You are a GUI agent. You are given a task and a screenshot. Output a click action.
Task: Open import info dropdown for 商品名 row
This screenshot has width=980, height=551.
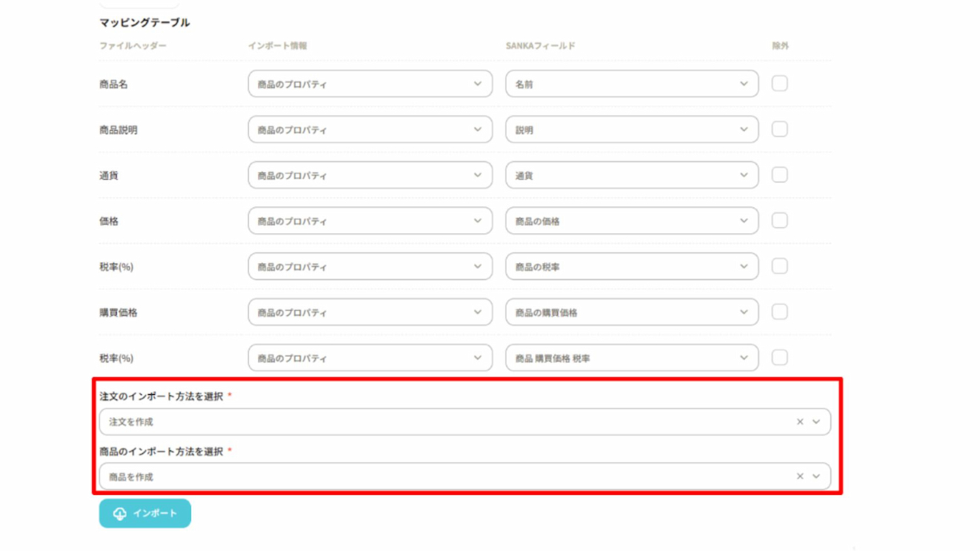[370, 84]
